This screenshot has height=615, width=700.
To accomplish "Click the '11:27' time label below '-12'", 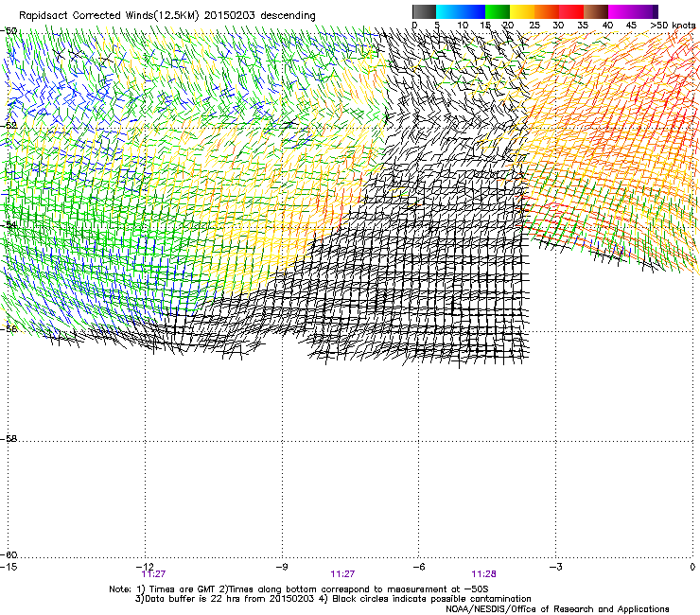I will 153,574.
